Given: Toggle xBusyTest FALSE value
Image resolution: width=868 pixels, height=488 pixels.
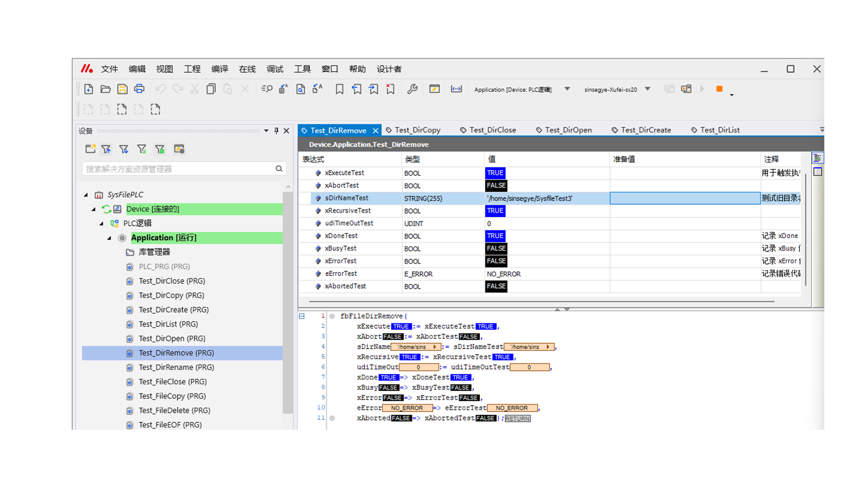Looking at the screenshot, I should click(x=496, y=249).
